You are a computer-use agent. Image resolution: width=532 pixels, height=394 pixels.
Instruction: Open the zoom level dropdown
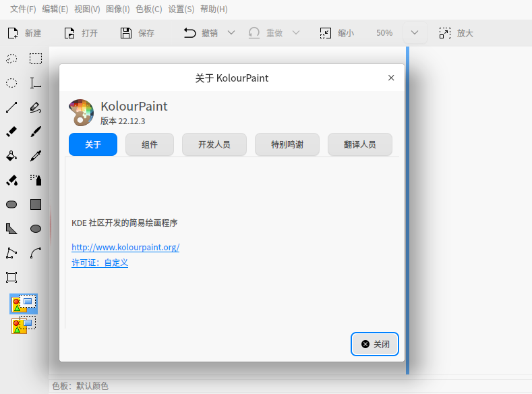tap(415, 33)
